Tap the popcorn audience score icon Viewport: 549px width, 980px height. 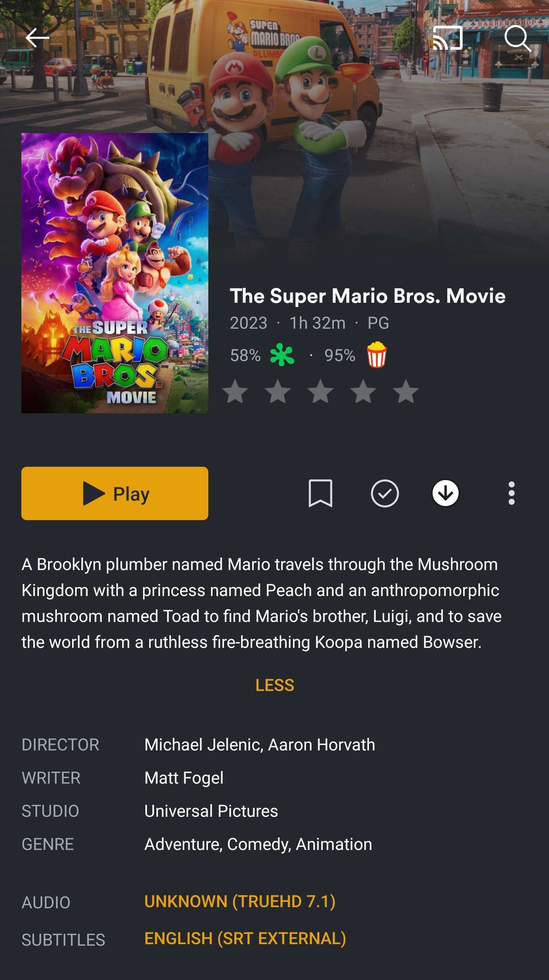[377, 355]
